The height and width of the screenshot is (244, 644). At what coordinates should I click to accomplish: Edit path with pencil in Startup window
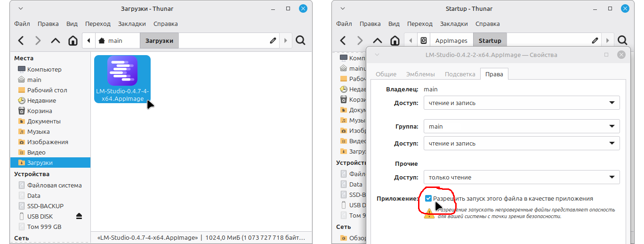(x=595, y=41)
